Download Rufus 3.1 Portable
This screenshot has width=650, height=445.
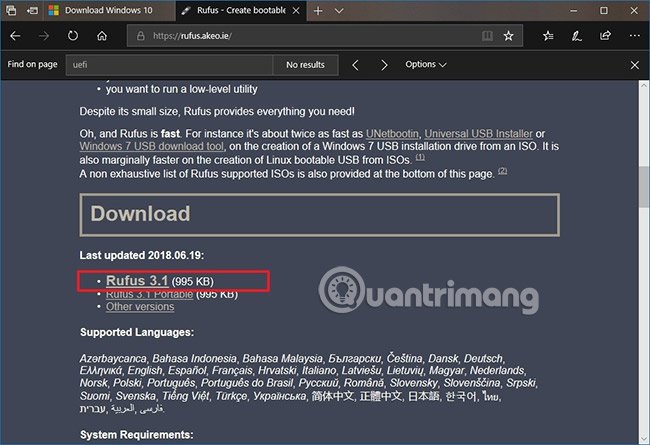149,294
